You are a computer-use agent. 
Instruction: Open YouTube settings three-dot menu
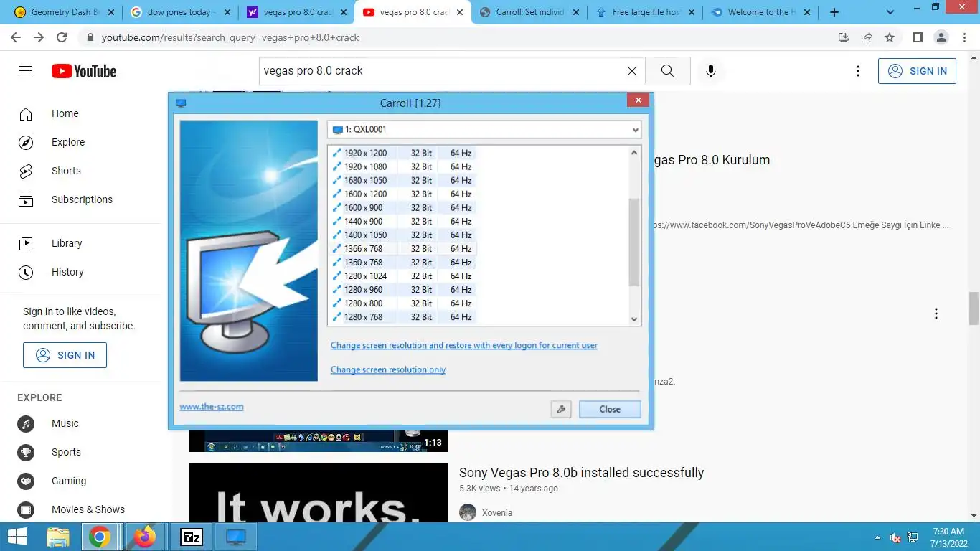[858, 71]
